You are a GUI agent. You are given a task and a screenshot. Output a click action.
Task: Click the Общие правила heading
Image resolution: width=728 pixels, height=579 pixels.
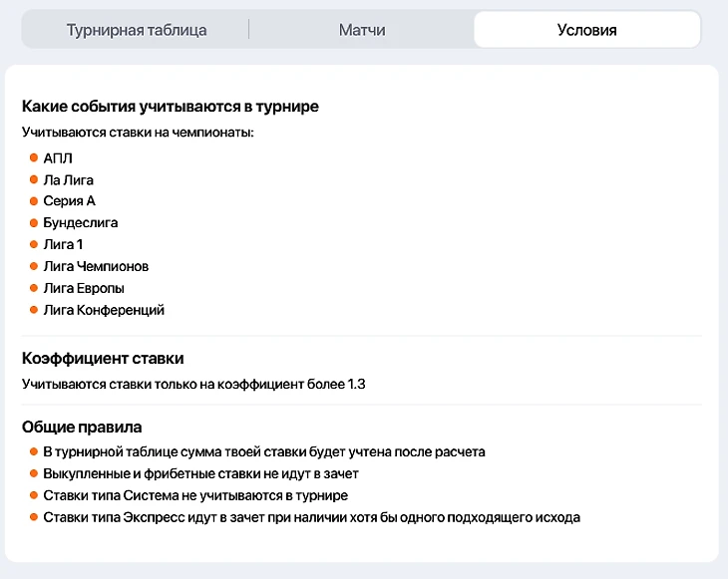click(82, 428)
